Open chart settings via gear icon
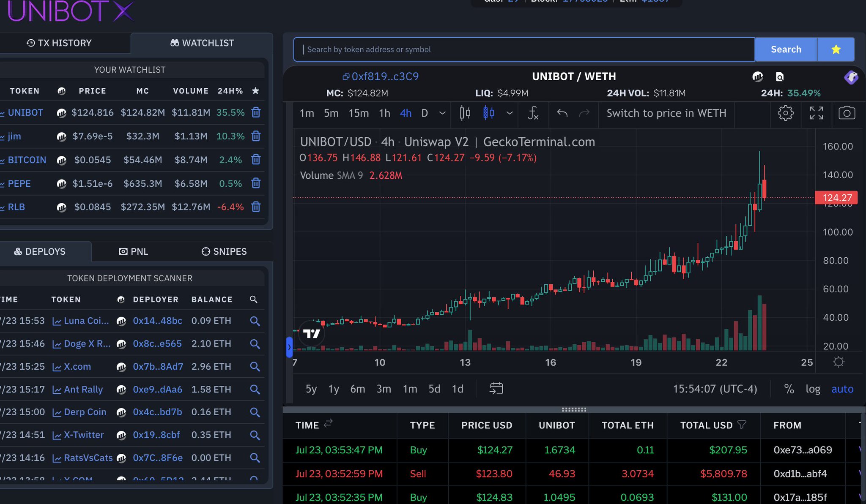The width and height of the screenshot is (866, 504). point(786,113)
